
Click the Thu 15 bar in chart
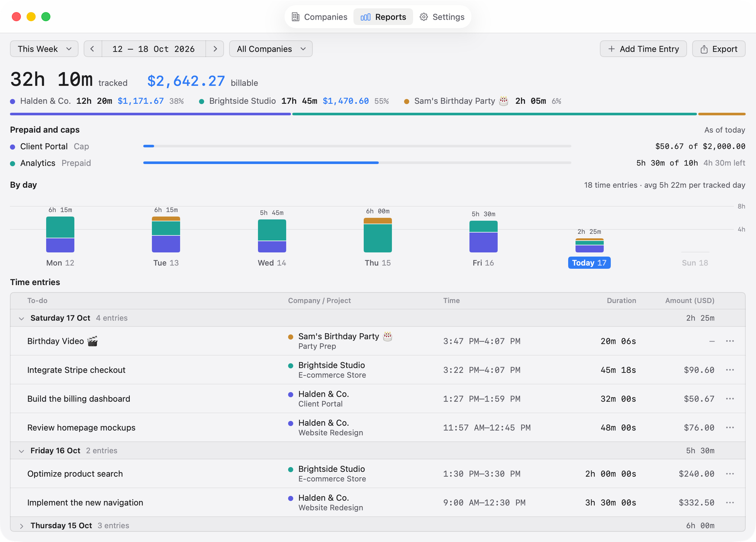tap(377, 235)
